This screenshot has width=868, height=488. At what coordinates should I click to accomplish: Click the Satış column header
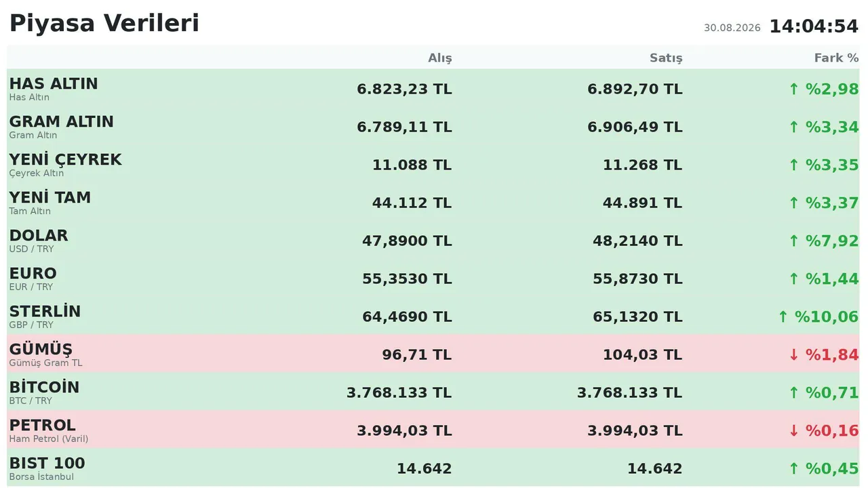pyautogui.click(x=666, y=58)
